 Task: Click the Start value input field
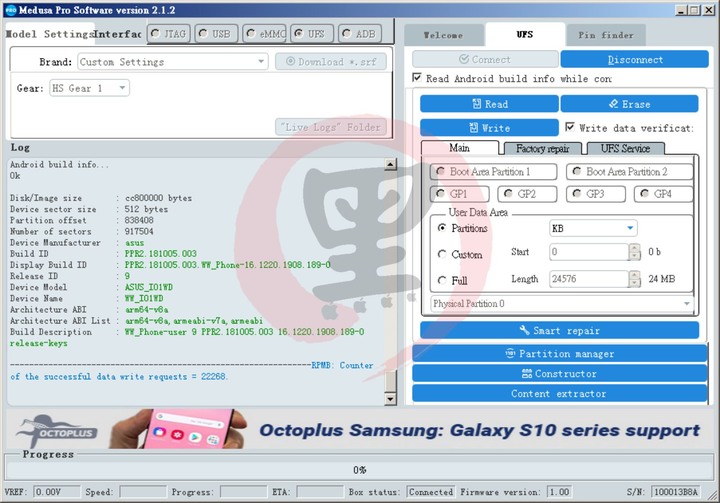[589, 252]
